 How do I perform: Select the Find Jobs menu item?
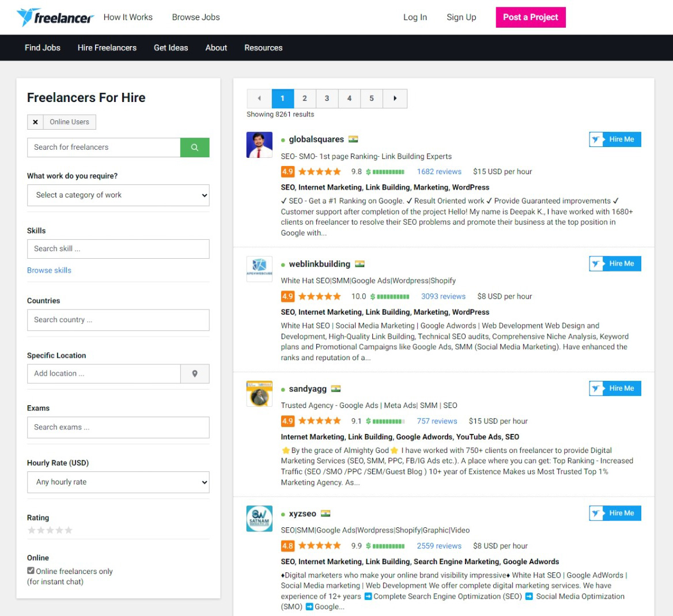point(43,48)
